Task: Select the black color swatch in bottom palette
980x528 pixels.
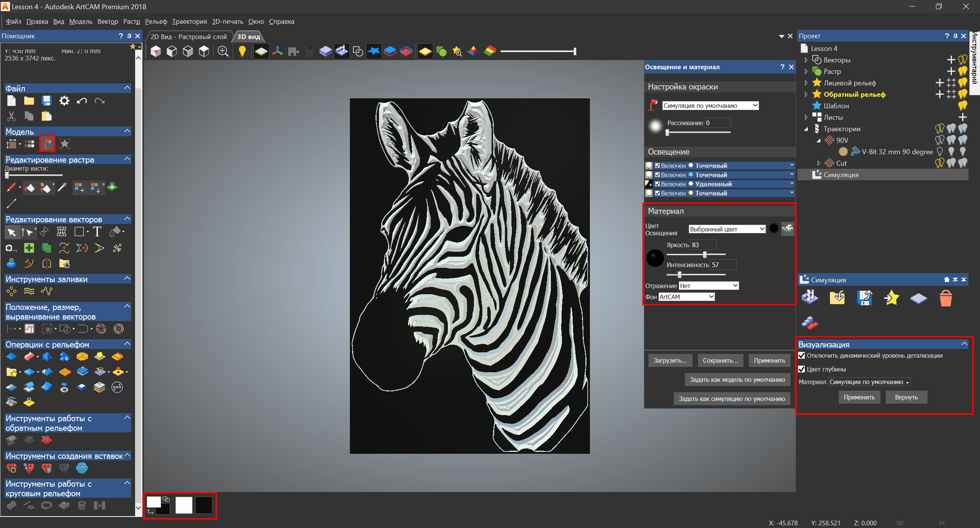Action: click(x=204, y=505)
